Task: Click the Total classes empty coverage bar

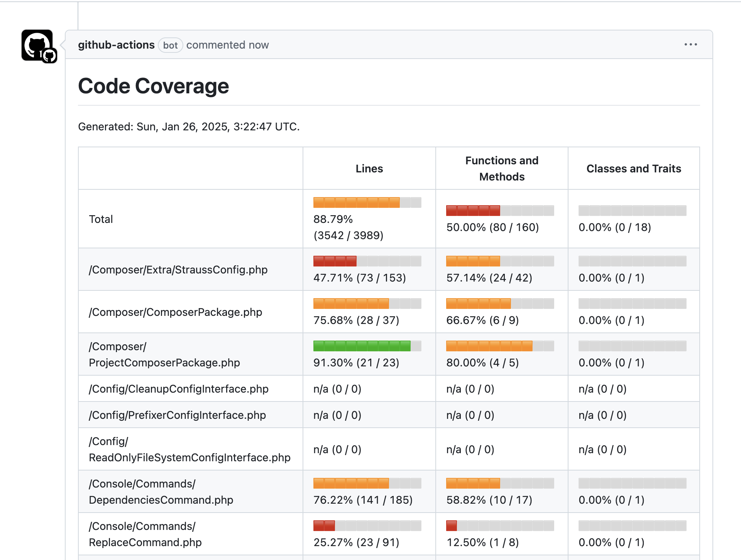Action: [632, 211]
